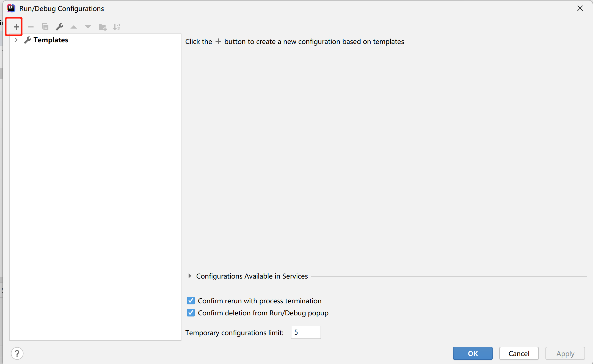Click the Move configuration down icon
The height and width of the screenshot is (364, 593).
pos(88,27)
